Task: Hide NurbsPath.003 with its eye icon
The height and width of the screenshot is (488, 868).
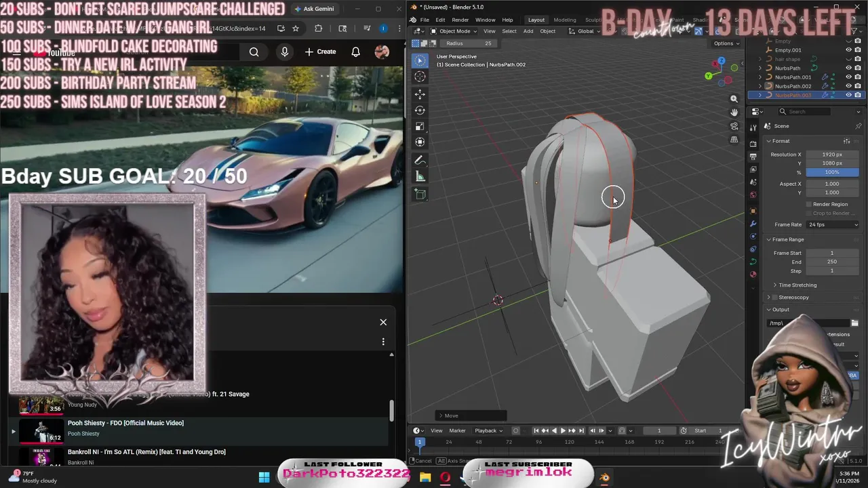Action: [848, 95]
